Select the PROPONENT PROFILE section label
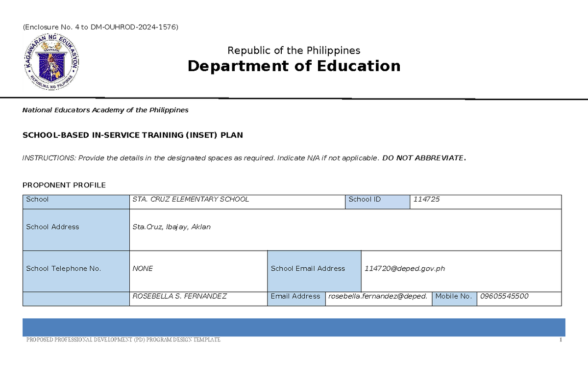The image size is (588, 385). point(64,185)
